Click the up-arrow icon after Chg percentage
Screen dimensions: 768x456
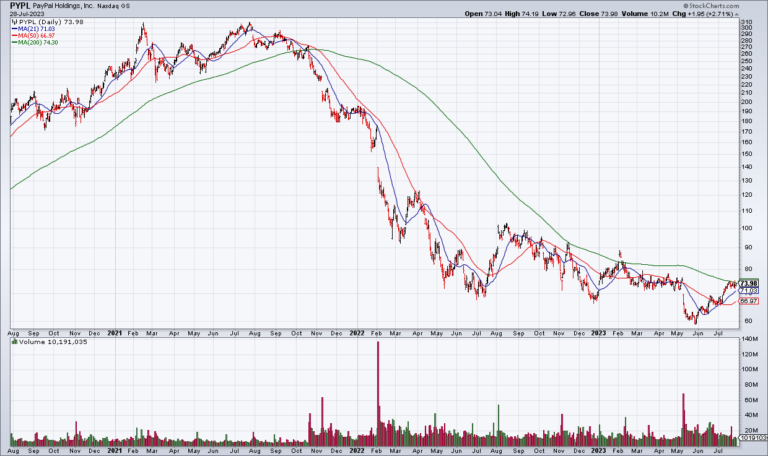(737, 14)
